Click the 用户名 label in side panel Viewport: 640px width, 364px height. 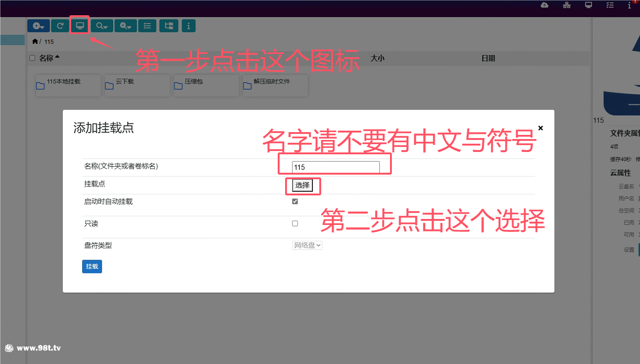626,198
